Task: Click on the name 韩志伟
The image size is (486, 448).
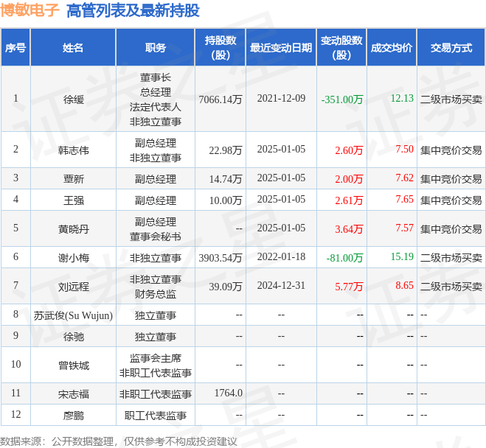Action: click(73, 150)
